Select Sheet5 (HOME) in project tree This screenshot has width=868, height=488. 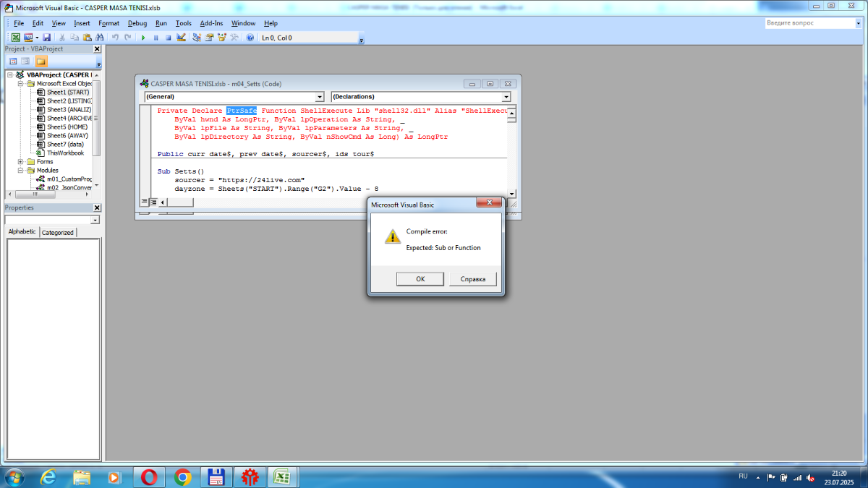pyautogui.click(x=67, y=127)
